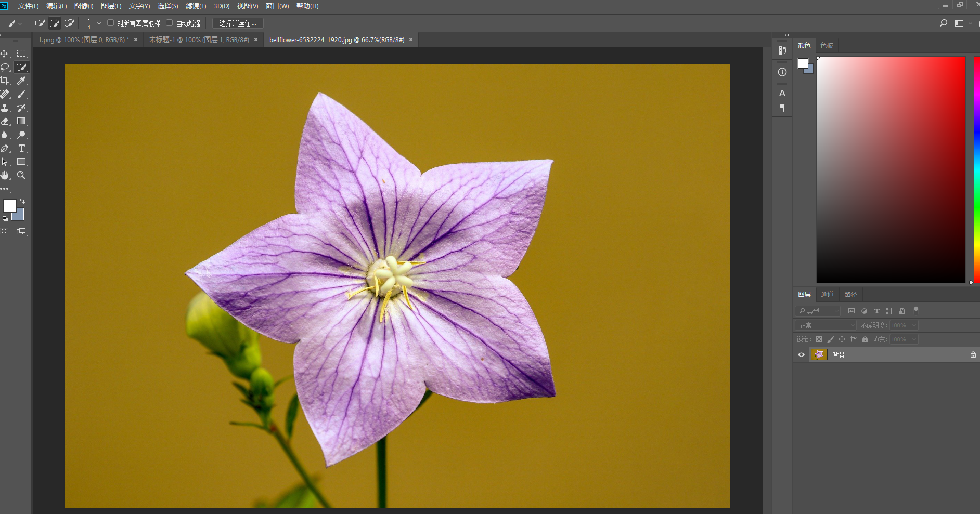
Task: Hide the 背景 layer with eye icon
Action: coord(801,354)
